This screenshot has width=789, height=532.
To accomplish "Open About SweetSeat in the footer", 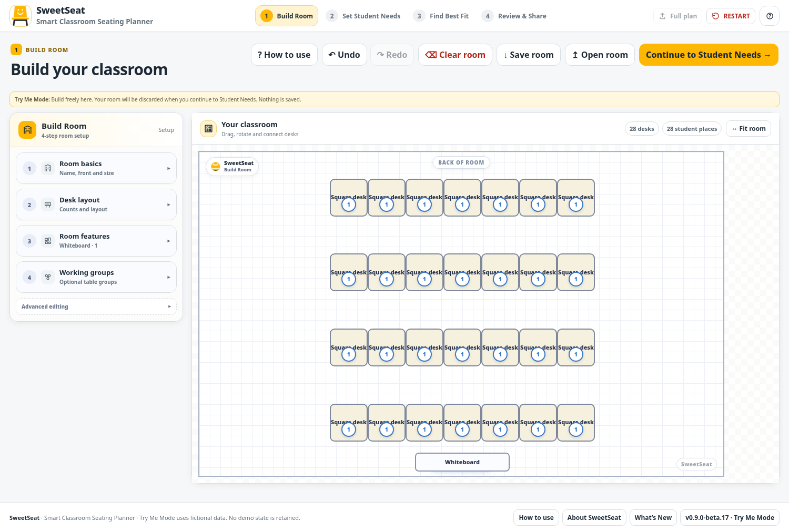I will pos(594,518).
